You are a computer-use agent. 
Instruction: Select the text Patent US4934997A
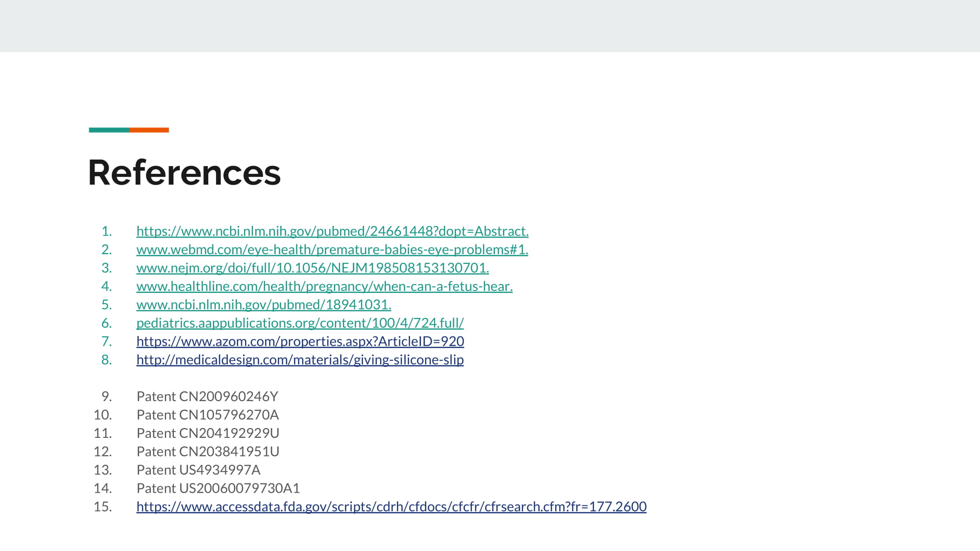coord(198,470)
